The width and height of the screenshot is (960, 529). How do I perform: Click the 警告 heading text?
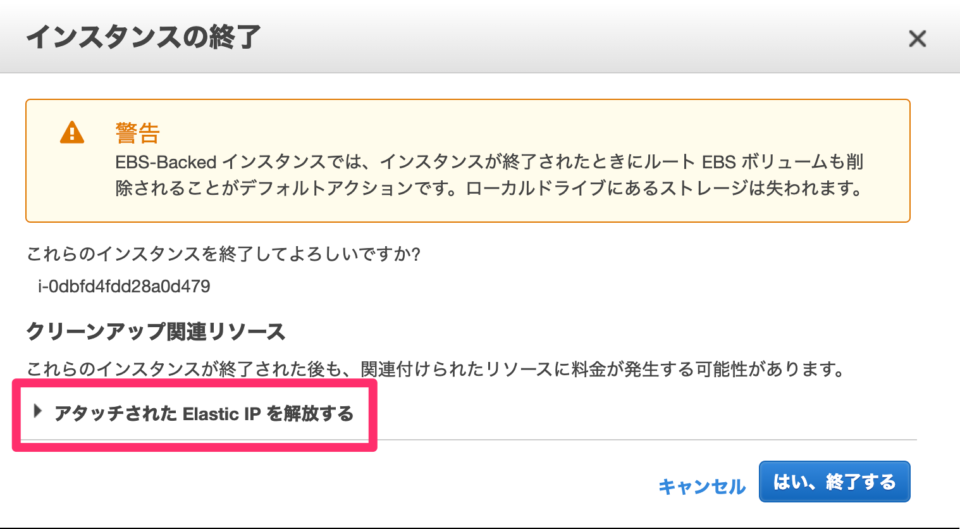pos(138,132)
